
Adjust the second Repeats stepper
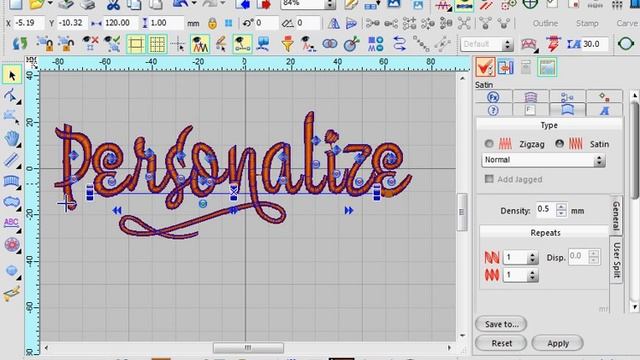532,275
